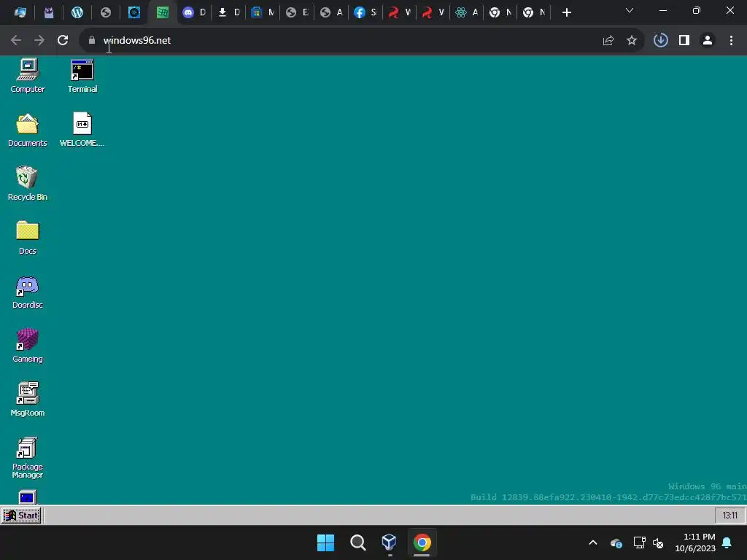This screenshot has width=747, height=560.
Task: Reload the windows96.net page
Action: click(63, 41)
